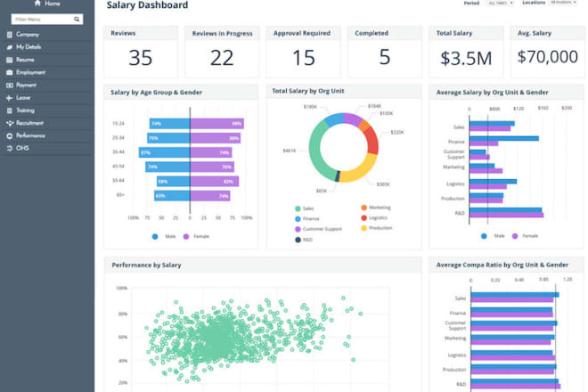Click the Resume icon

[x=10, y=60]
